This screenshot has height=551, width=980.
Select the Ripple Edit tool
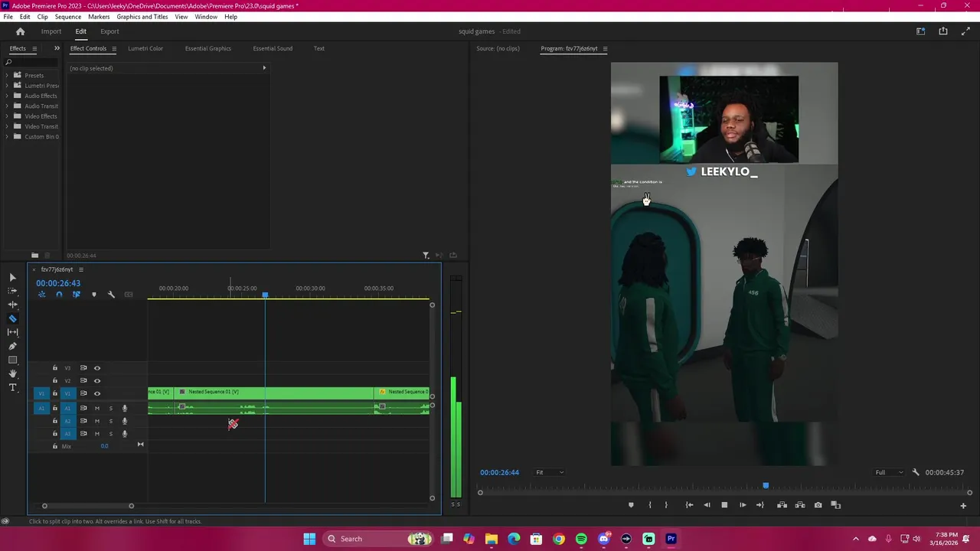[12, 305]
